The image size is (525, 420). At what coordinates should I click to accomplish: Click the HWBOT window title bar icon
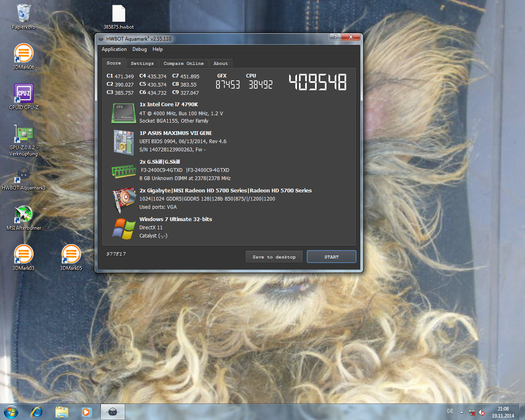pyautogui.click(x=101, y=39)
